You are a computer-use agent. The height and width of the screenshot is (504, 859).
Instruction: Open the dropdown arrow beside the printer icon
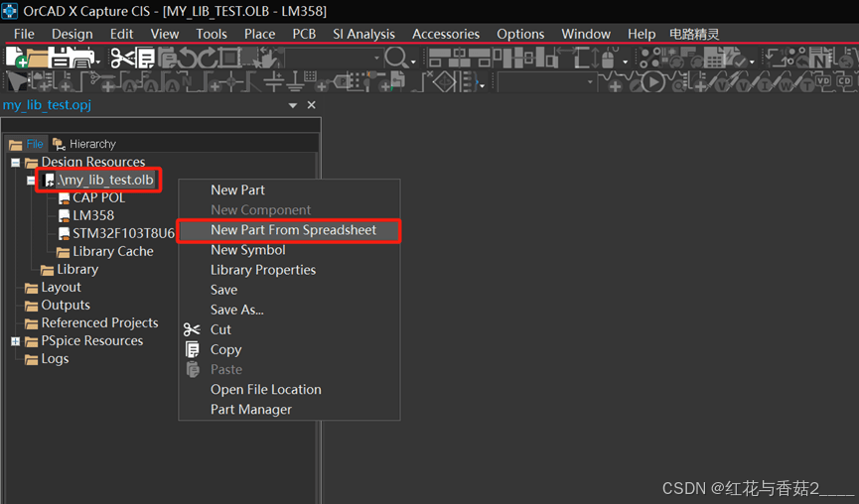(98, 62)
